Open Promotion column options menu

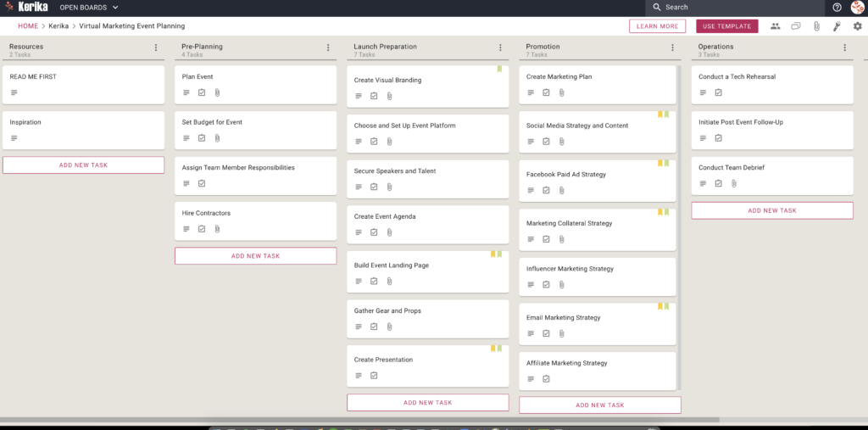tap(672, 47)
